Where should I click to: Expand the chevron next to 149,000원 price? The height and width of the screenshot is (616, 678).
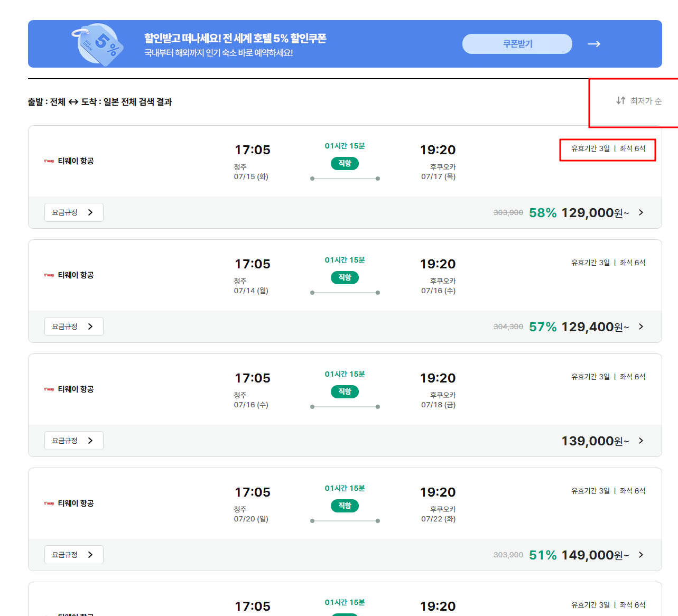641,555
